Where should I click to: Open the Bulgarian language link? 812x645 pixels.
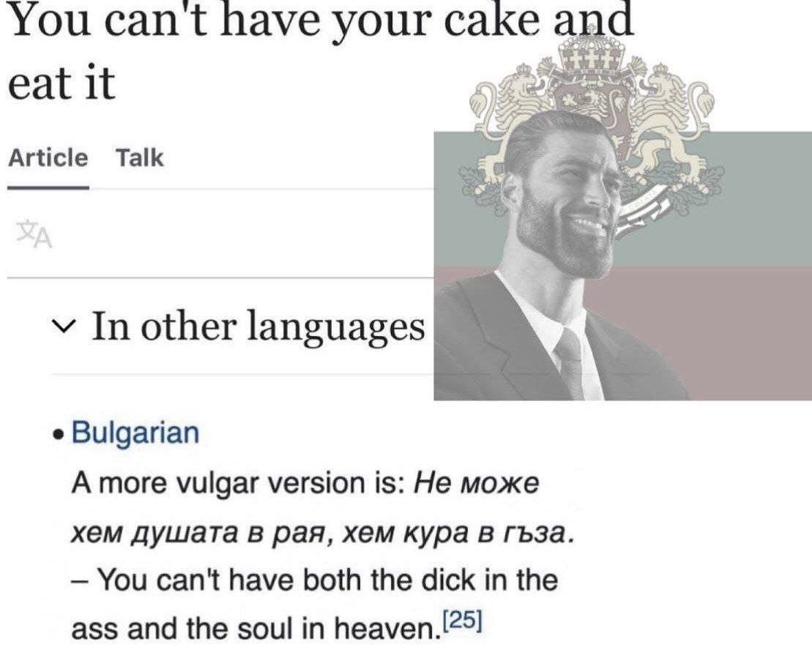[135, 433]
